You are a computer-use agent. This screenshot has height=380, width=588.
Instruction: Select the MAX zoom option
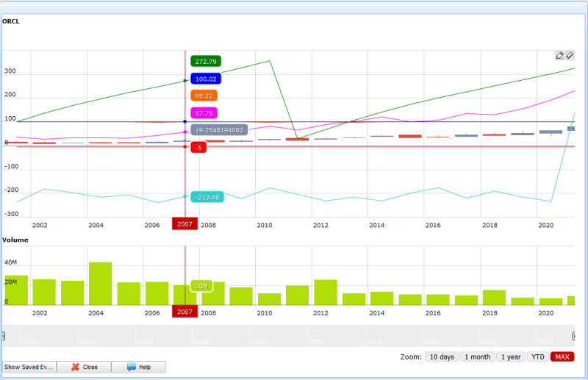click(562, 356)
